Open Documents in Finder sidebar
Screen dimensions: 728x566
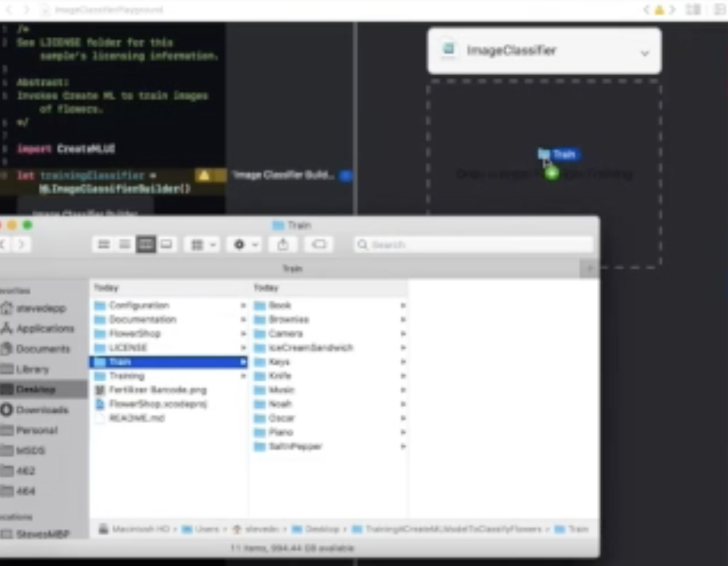pyautogui.click(x=36, y=349)
